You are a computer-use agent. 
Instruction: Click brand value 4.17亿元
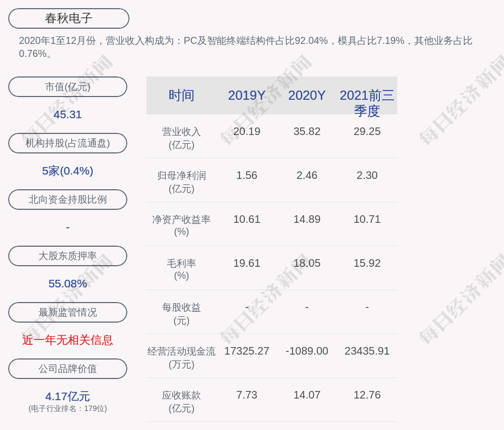coord(68,396)
